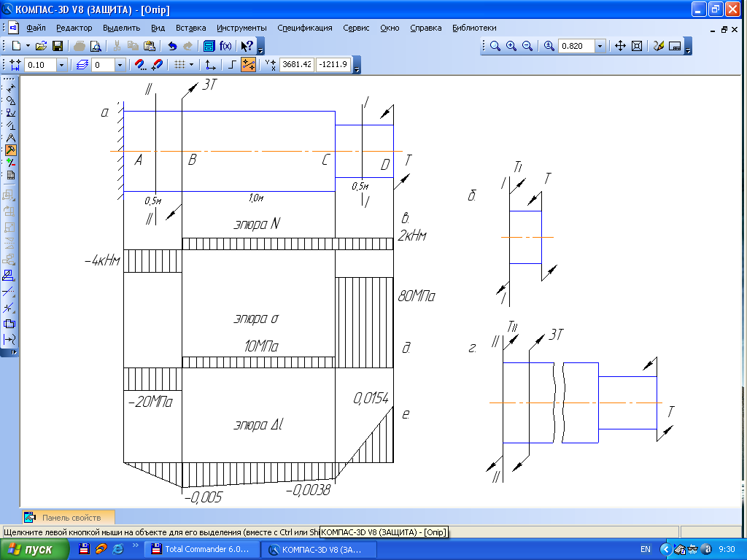Viewport: 747px width, 560px height.
Task: Click the EN language indicator
Action: [x=646, y=550]
